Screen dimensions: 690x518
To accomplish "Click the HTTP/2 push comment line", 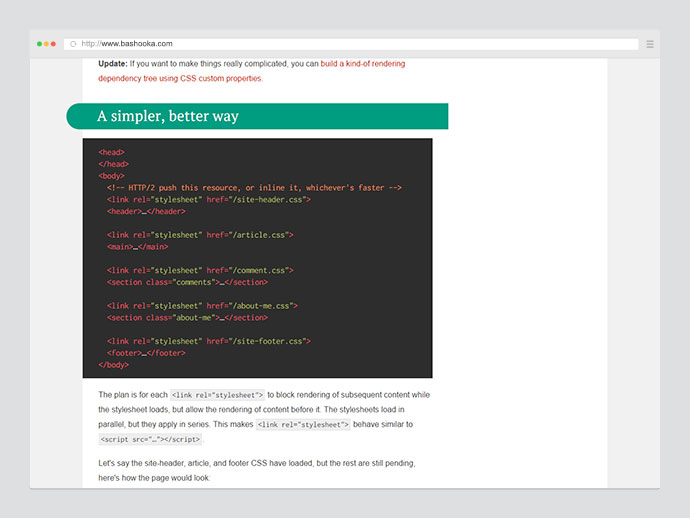I will [x=254, y=188].
